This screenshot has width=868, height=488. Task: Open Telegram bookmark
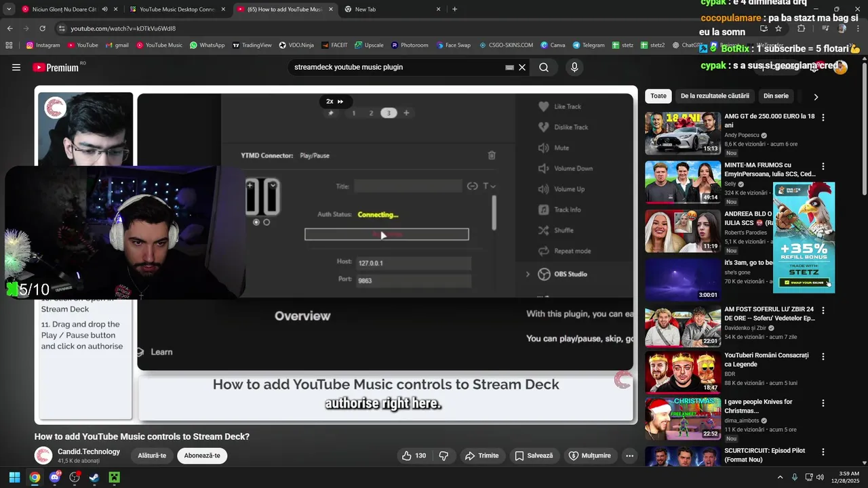point(588,45)
